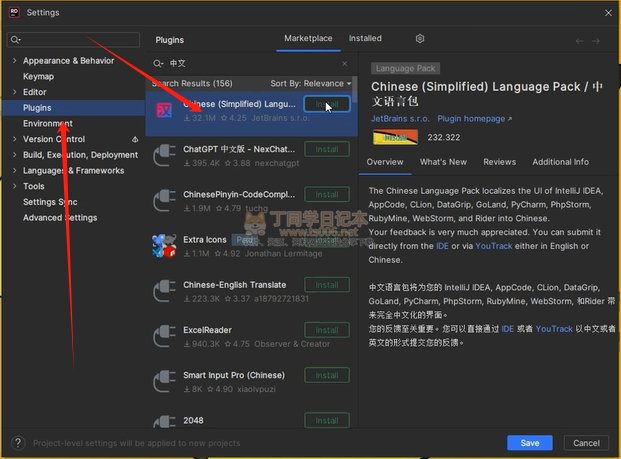Click the back navigation arrow
The width and height of the screenshot is (621, 459).
pyautogui.click(x=580, y=40)
